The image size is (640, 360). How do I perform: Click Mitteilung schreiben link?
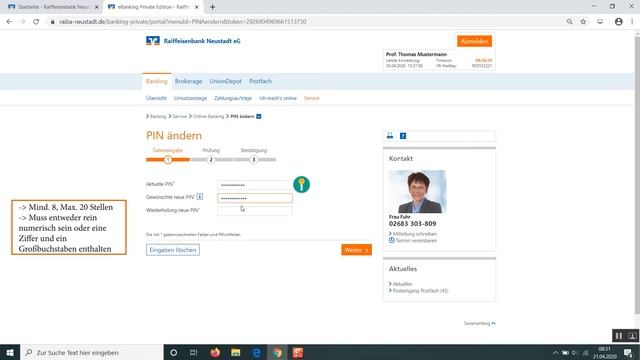click(414, 234)
